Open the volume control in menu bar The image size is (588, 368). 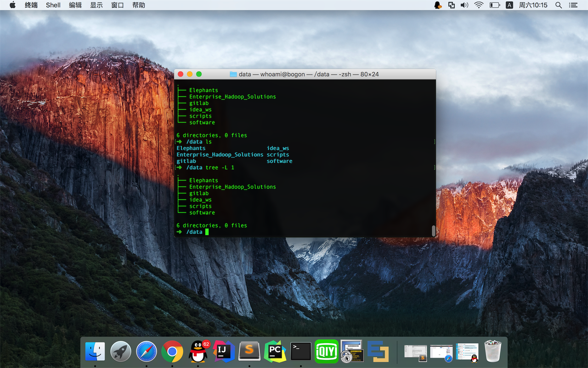click(464, 5)
